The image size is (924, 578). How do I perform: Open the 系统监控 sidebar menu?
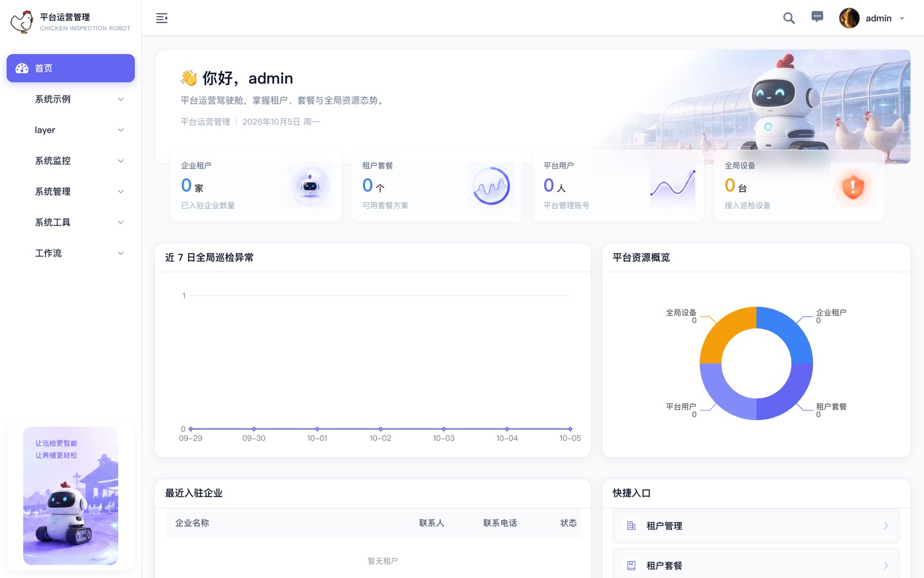click(x=71, y=161)
